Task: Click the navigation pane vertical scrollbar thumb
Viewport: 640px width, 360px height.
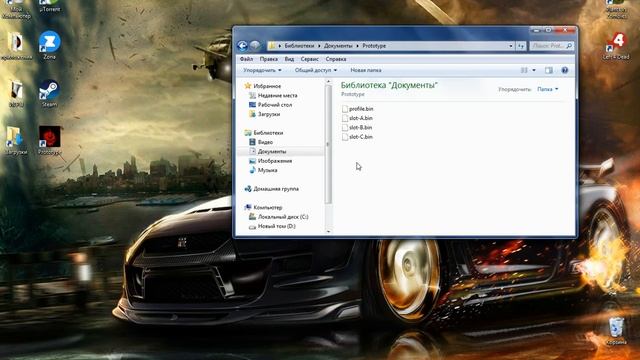Action: coord(328,144)
